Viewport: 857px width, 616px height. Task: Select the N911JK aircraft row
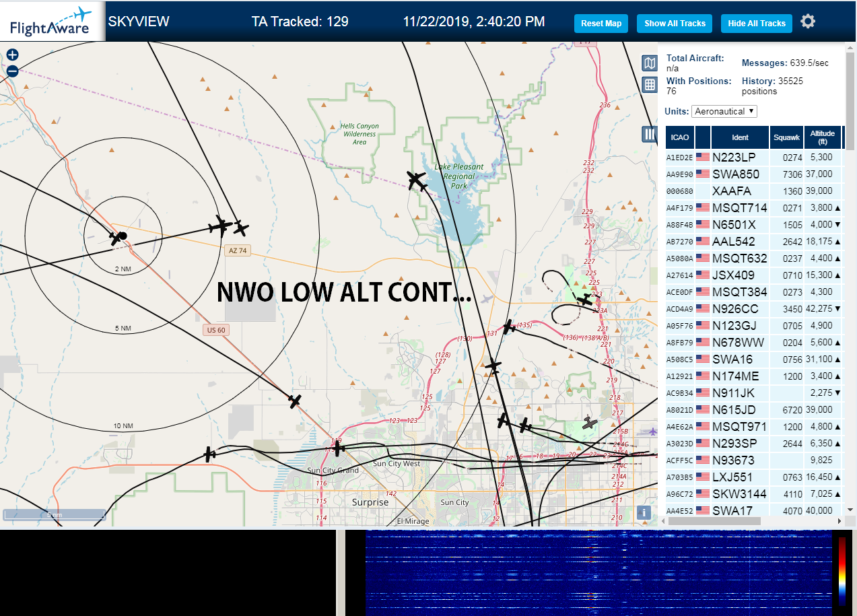pyautogui.click(x=754, y=393)
